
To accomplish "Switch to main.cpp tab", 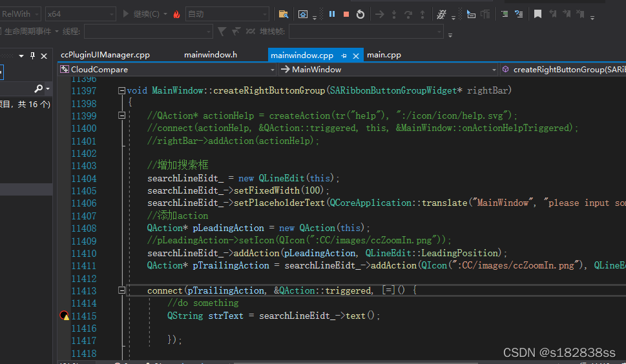I will [384, 55].
